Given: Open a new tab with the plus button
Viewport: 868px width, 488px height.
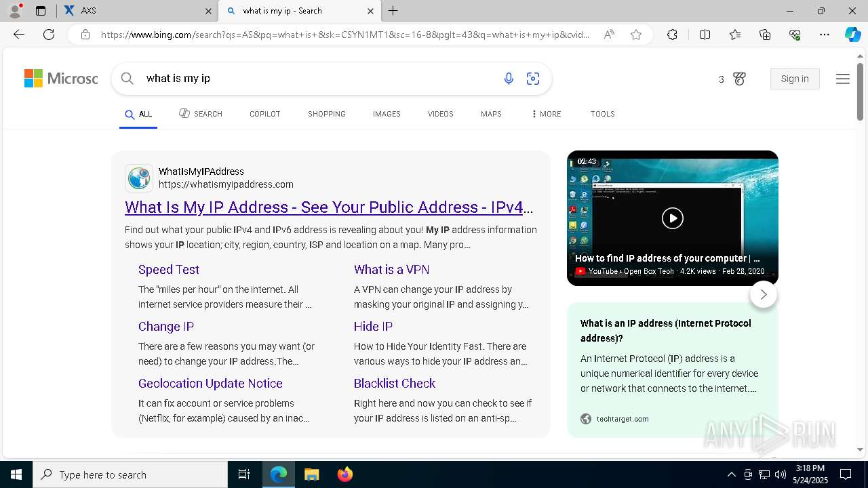Looking at the screenshot, I should coord(393,11).
